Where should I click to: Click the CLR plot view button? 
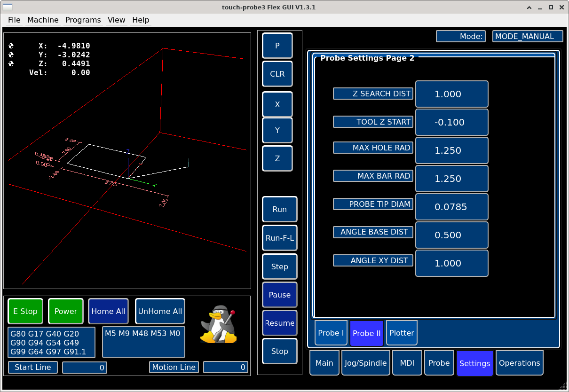click(277, 74)
